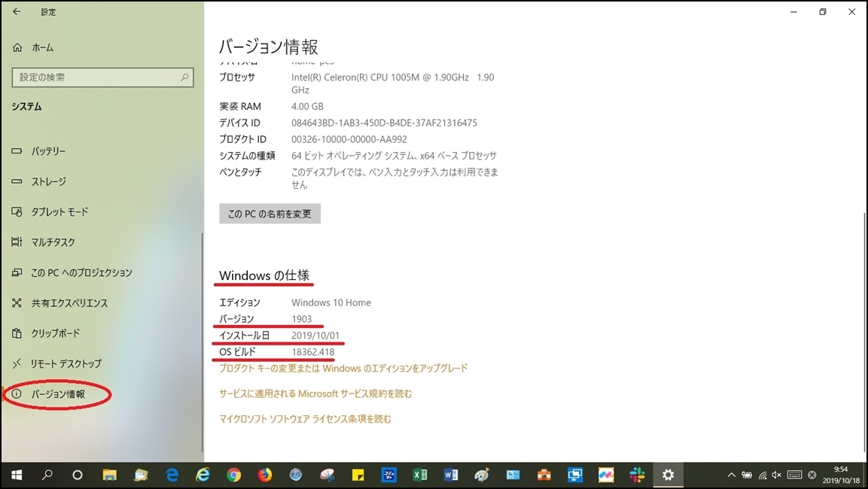Go back with the arrow in Settings

click(17, 11)
